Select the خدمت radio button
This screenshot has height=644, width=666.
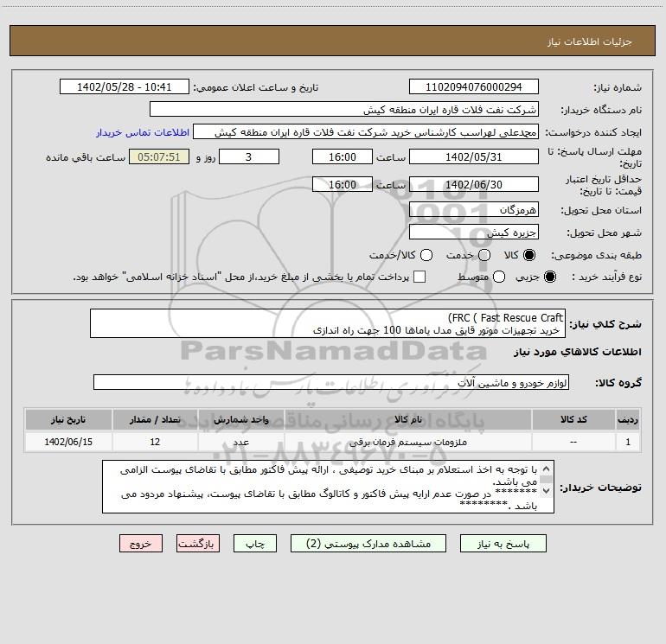pyautogui.click(x=484, y=255)
